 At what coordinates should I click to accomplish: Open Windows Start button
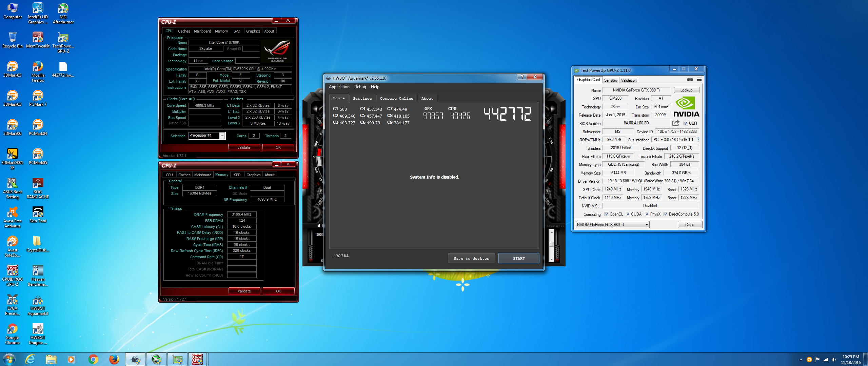pyautogui.click(x=9, y=359)
